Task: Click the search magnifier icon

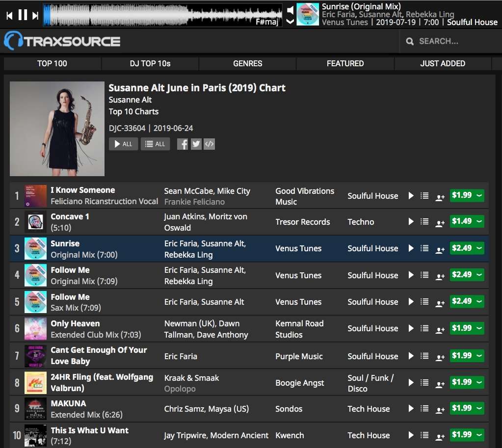Action: (410, 41)
